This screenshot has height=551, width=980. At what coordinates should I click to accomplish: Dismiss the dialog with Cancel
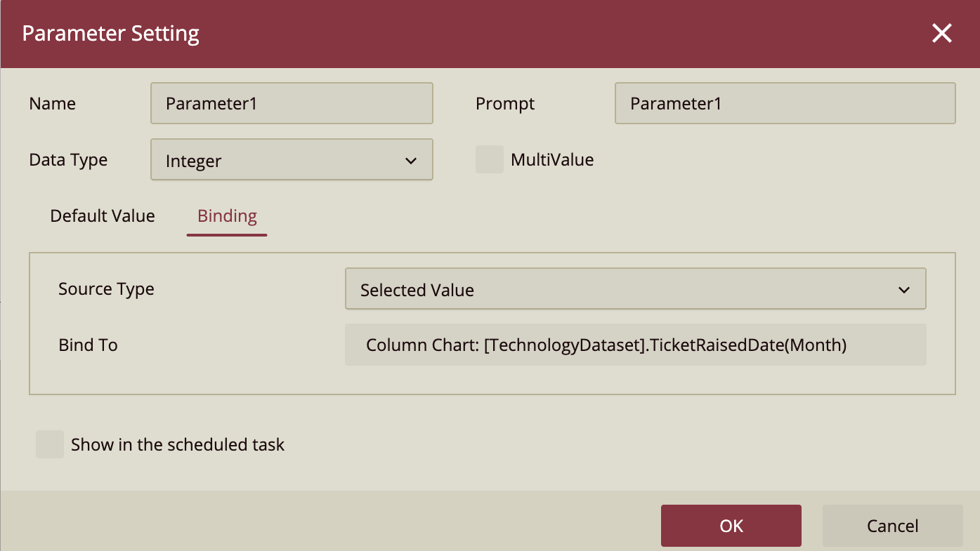892,526
